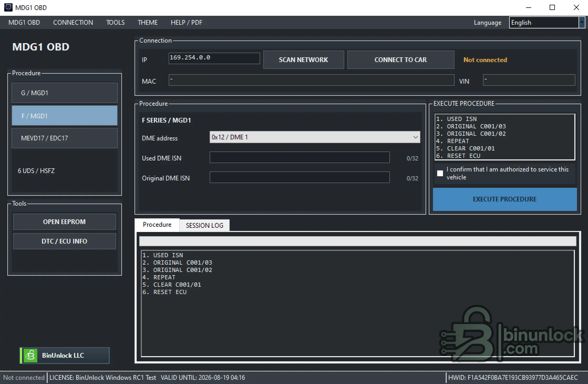Click '1. USED ISN' line in procedure log
Viewport: 588px width, 384px height.
(x=163, y=255)
